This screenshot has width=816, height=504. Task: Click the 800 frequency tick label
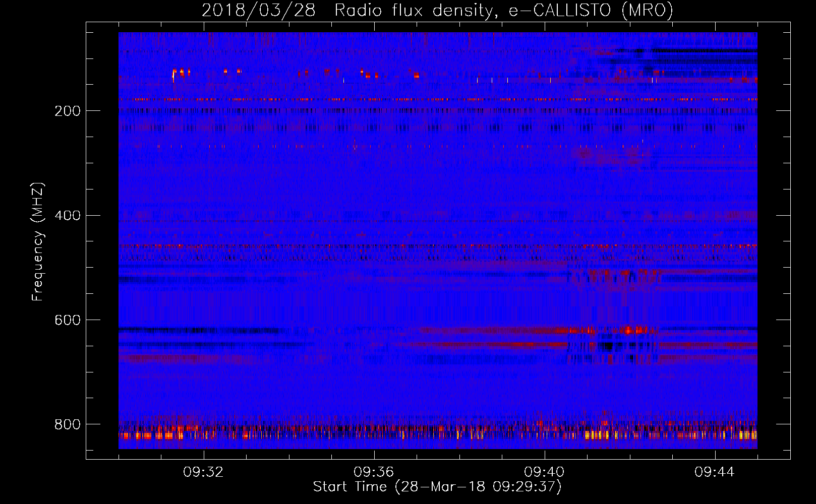pyautogui.click(x=68, y=425)
